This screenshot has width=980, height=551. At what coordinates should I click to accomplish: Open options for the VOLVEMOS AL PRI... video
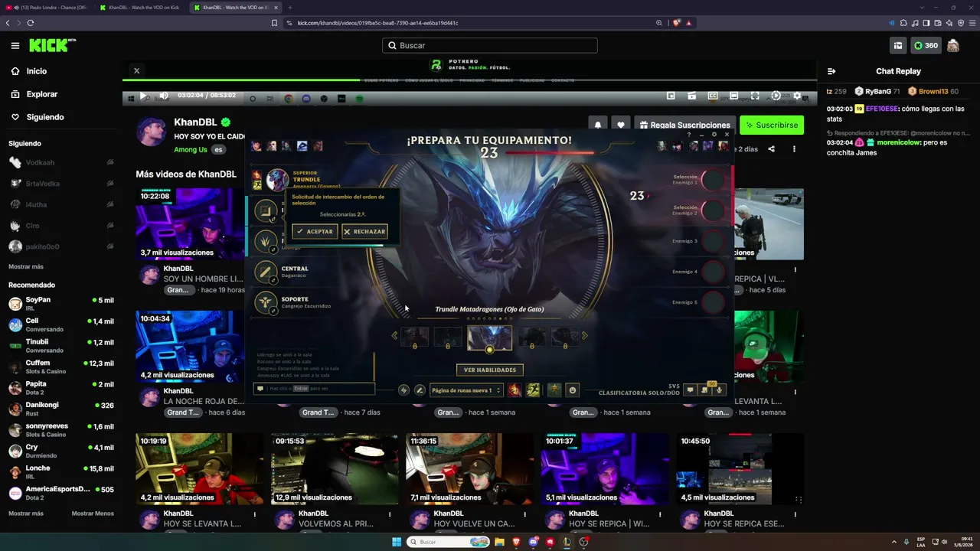[390, 514]
